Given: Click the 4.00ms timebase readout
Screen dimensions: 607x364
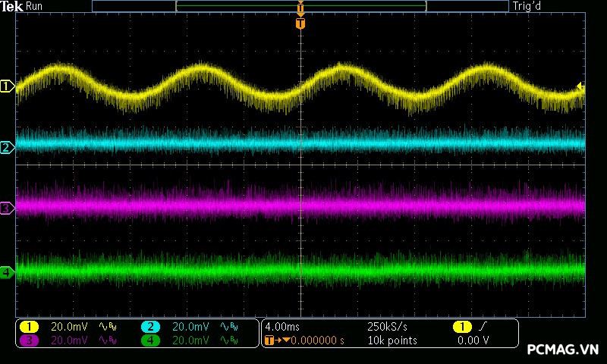Looking at the screenshot, I should pos(283,327).
